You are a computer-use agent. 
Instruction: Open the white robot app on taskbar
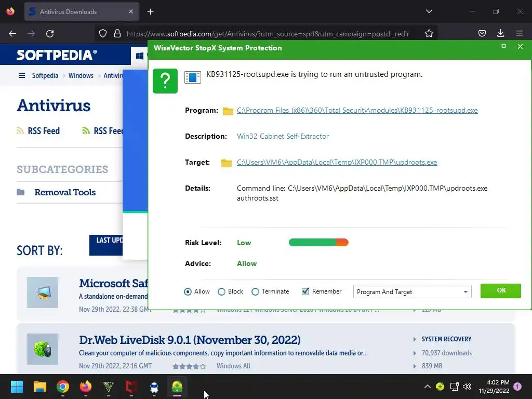(154, 387)
